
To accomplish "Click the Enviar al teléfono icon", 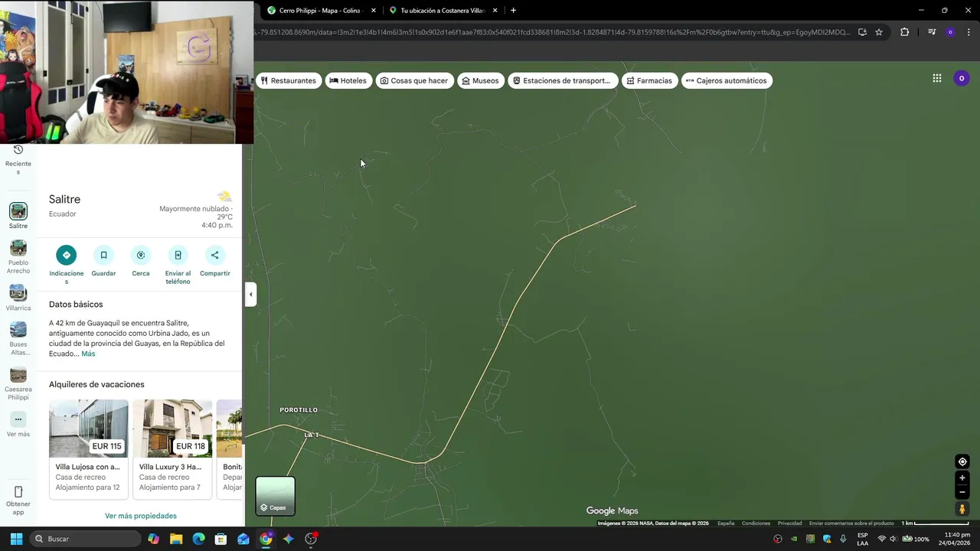I will [178, 255].
